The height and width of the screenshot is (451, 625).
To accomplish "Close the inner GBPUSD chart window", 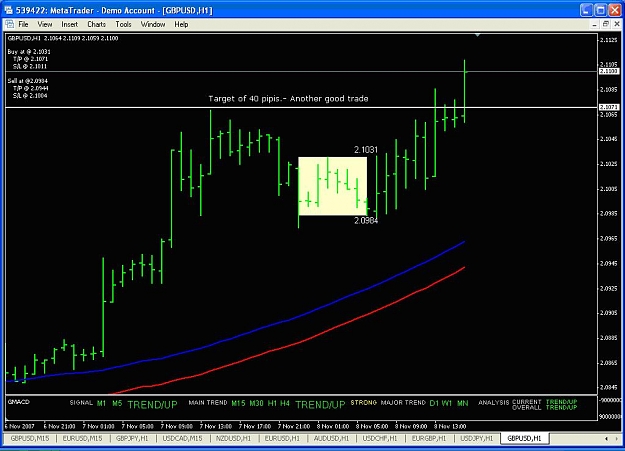I will 616,24.
